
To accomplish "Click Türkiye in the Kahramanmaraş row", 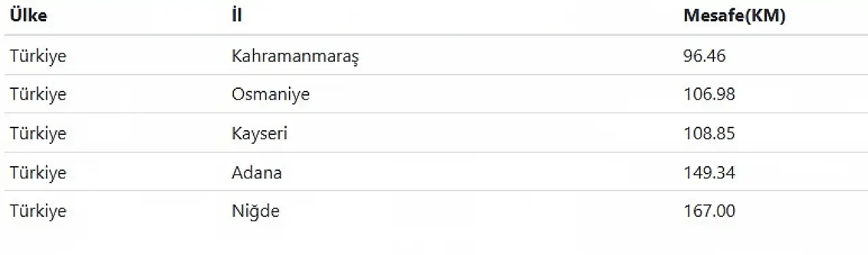I will 38,56.
